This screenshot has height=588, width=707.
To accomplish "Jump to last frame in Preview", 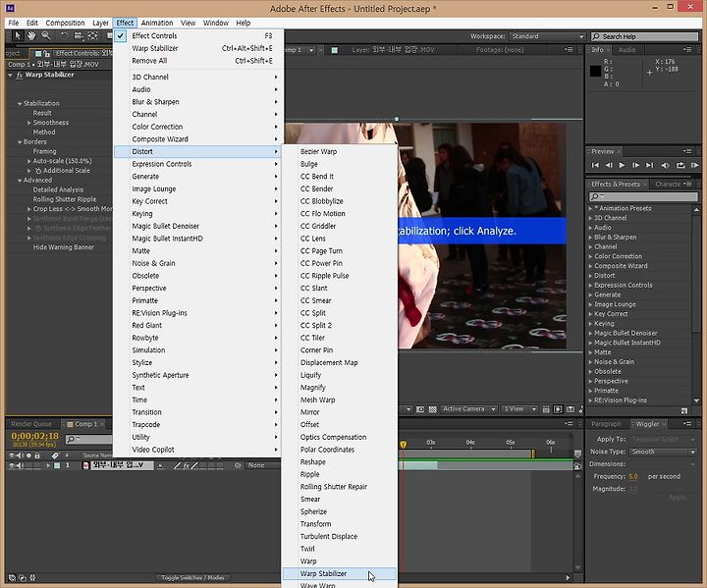I will pyautogui.click(x=649, y=165).
